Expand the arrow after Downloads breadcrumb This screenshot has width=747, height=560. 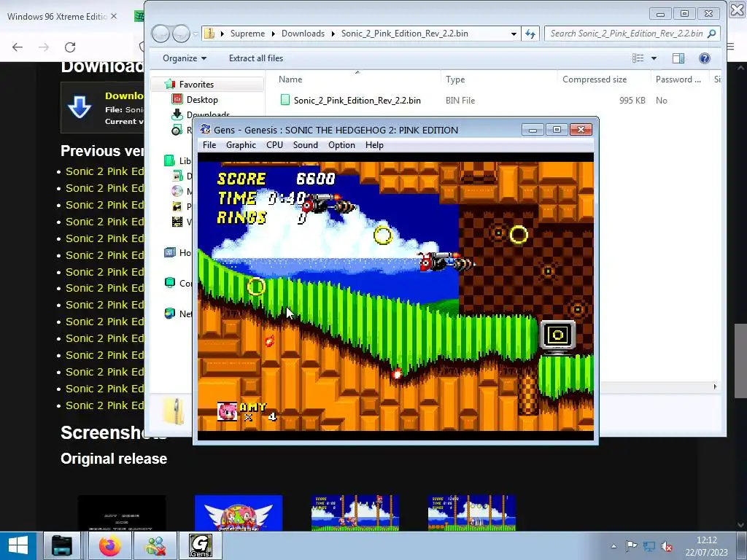[333, 34]
